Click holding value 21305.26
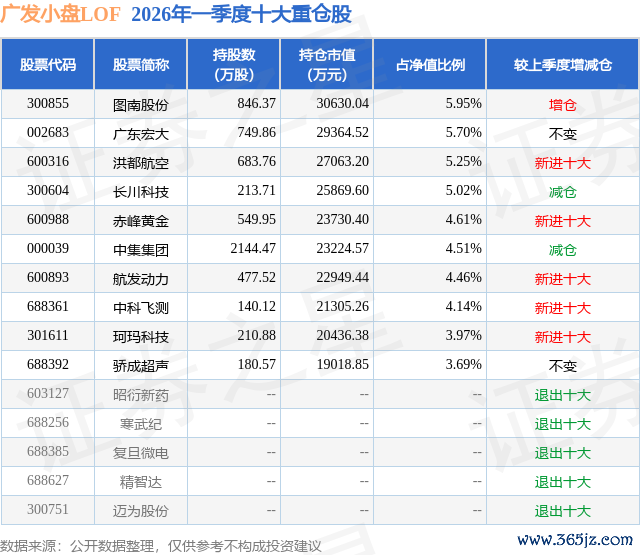 [342, 306]
